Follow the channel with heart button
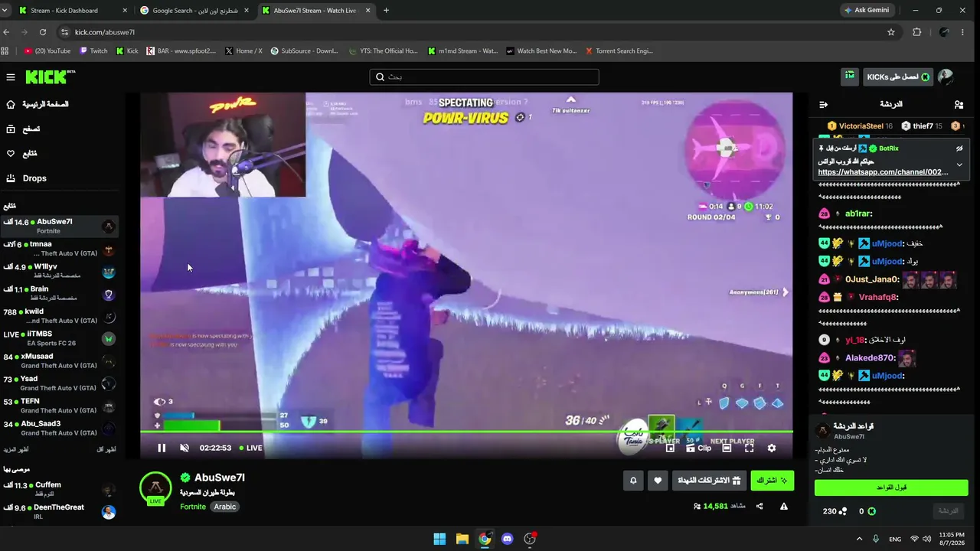980x551 pixels. (658, 481)
